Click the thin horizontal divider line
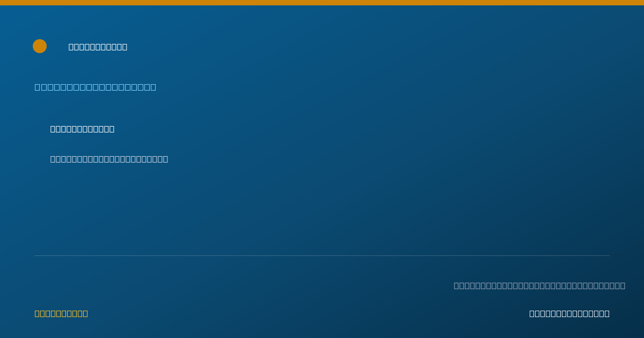 point(322,255)
